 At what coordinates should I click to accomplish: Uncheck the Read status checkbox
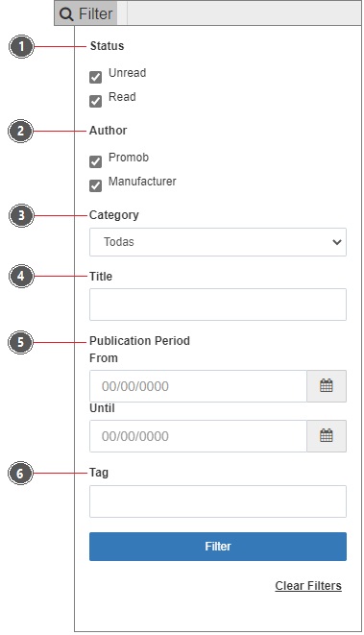tap(95, 101)
